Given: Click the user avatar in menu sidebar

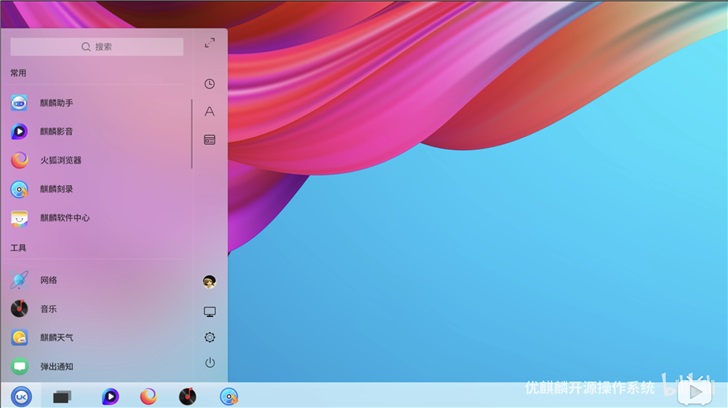Looking at the screenshot, I should 209,282.
